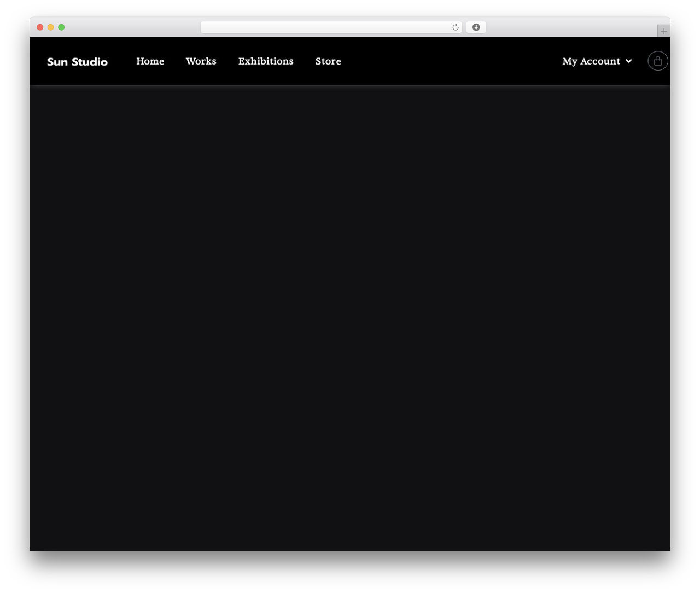Image resolution: width=700 pixels, height=593 pixels.
Task: Open the My Account link text
Action: (591, 61)
